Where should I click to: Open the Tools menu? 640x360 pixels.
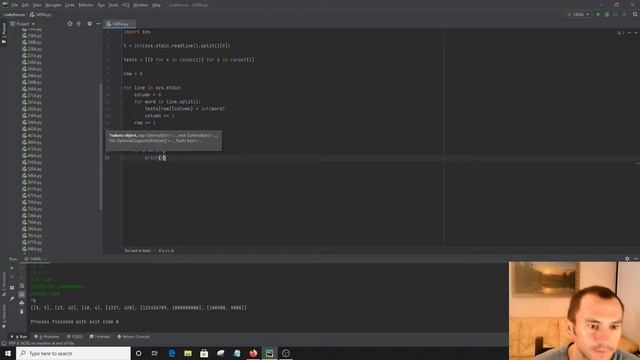point(113,5)
